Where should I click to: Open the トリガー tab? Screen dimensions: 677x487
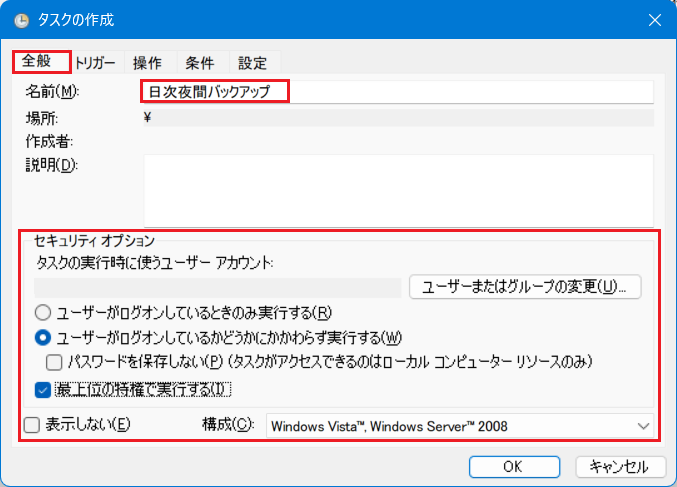(96, 63)
